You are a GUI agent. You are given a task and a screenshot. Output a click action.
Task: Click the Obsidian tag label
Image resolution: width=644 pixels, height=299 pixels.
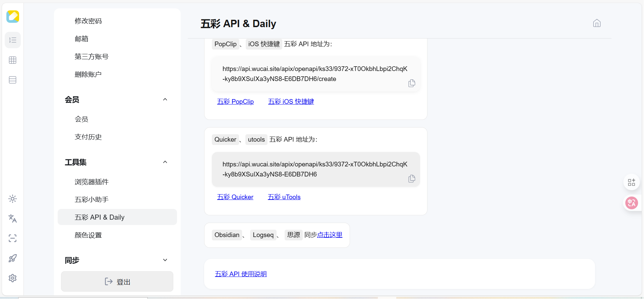coord(227,235)
